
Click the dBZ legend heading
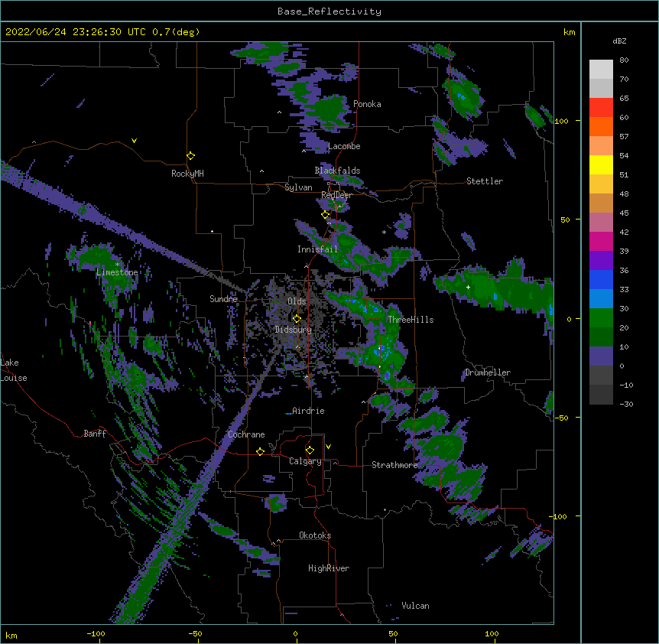pos(619,41)
